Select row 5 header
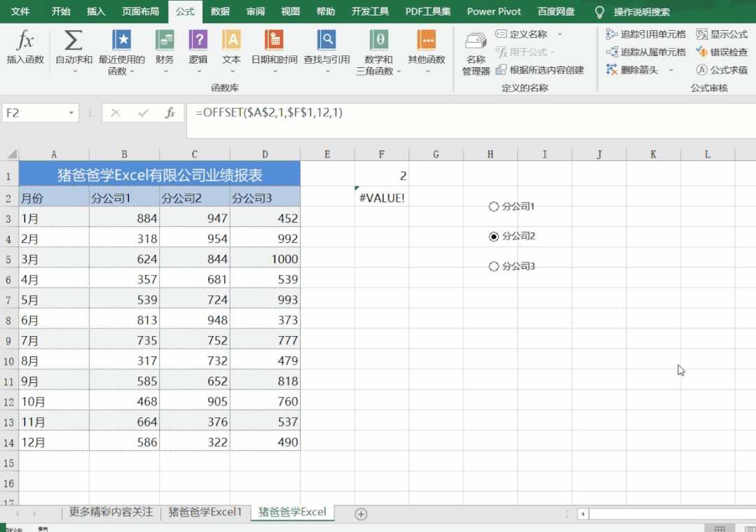This screenshot has width=756, height=532. (x=8, y=259)
